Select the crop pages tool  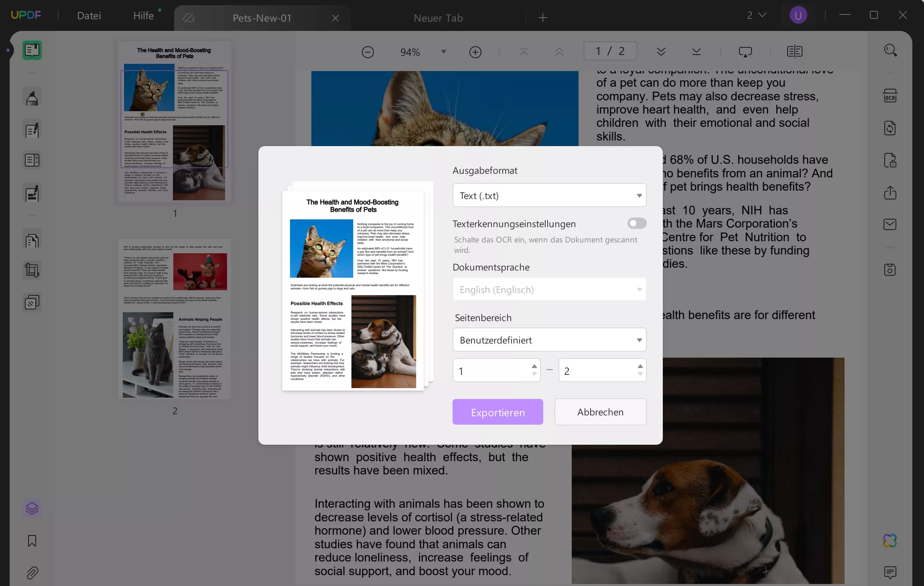coord(32,270)
